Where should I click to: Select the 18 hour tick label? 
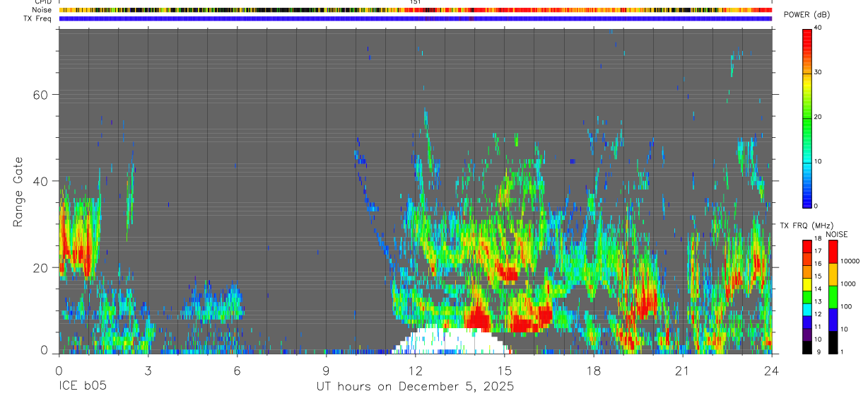[x=594, y=371]
